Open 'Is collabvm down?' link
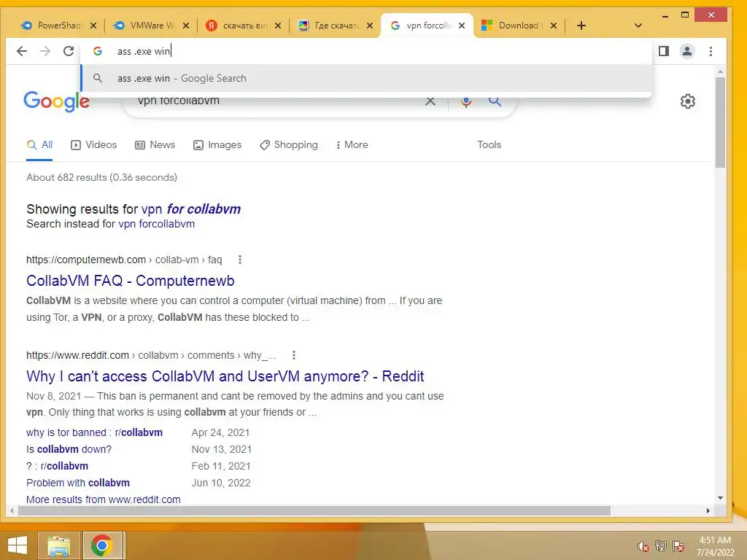Image resolution: width=747 pixels, height=560 pixels. (x=69, y=449)
